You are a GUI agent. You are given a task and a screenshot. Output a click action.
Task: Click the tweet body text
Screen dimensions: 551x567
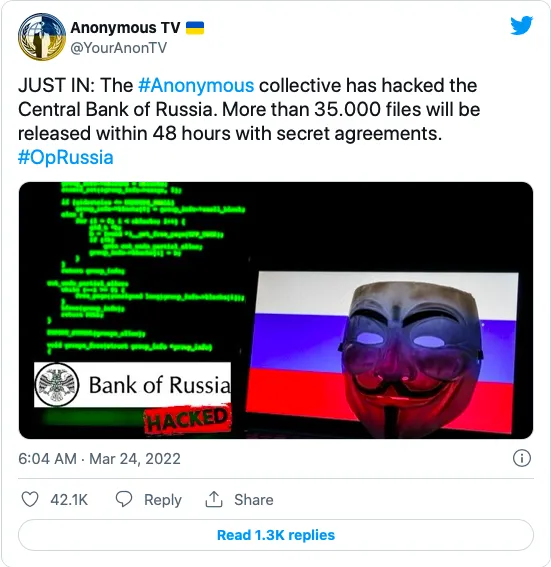tap(249, 122)
